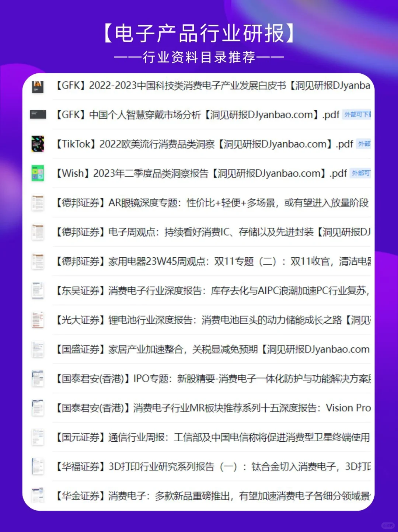This screenshot has width=398, height=532.
Task: Select 【德邦证券】电子周观点 file name
Action: tap(212, 232)
